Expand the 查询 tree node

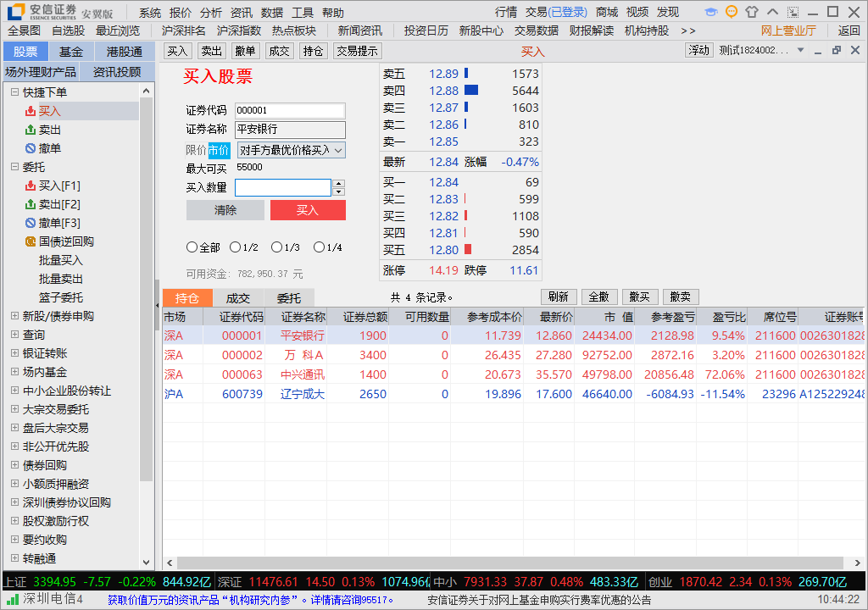(15, 335)
